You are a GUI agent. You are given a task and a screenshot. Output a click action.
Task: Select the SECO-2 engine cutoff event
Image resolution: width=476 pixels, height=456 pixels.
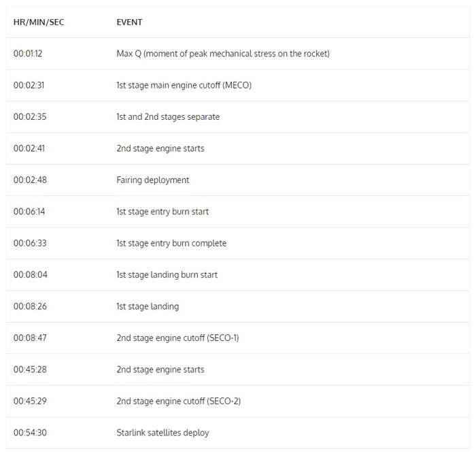pyautogui.click(x=178, y=401)
